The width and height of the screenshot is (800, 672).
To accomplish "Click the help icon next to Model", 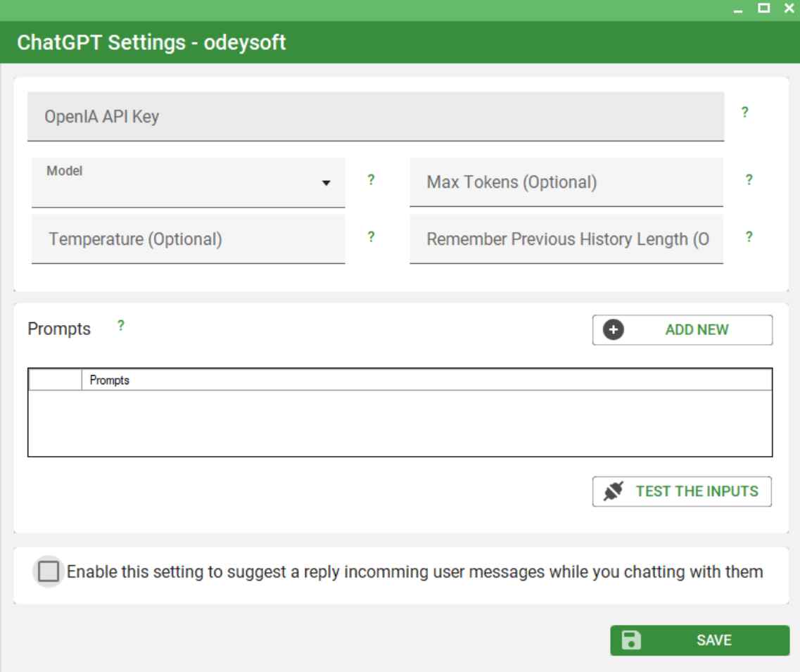I will pyautogui.click(x=370, y=180).
